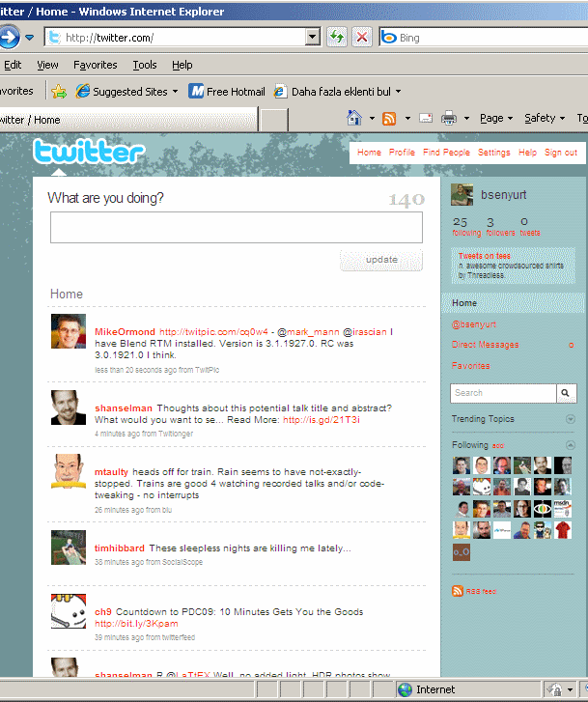Open the Page menu dropdown
Screen dimensions: 588x702
point(496,118)
